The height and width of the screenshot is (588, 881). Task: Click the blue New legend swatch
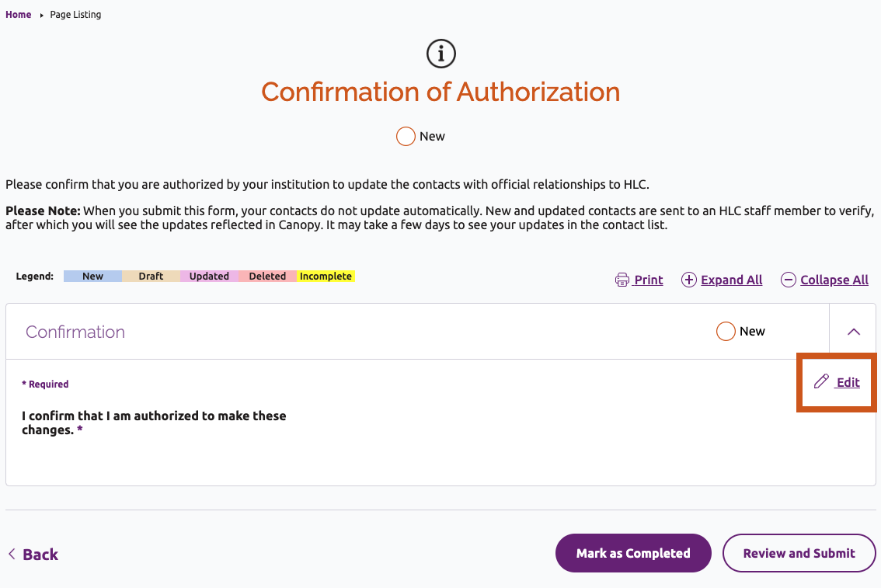(92, 277)
